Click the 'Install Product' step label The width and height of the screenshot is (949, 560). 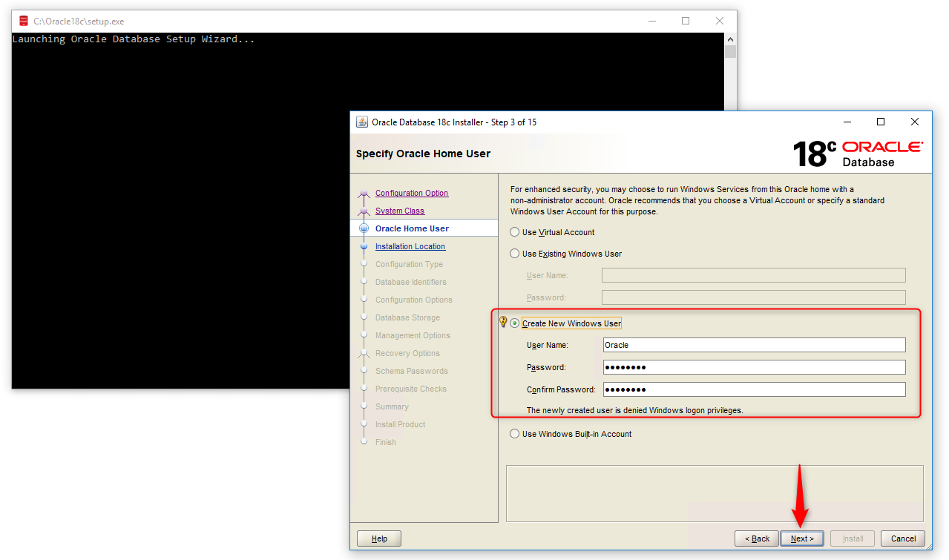tap(401, 424)
